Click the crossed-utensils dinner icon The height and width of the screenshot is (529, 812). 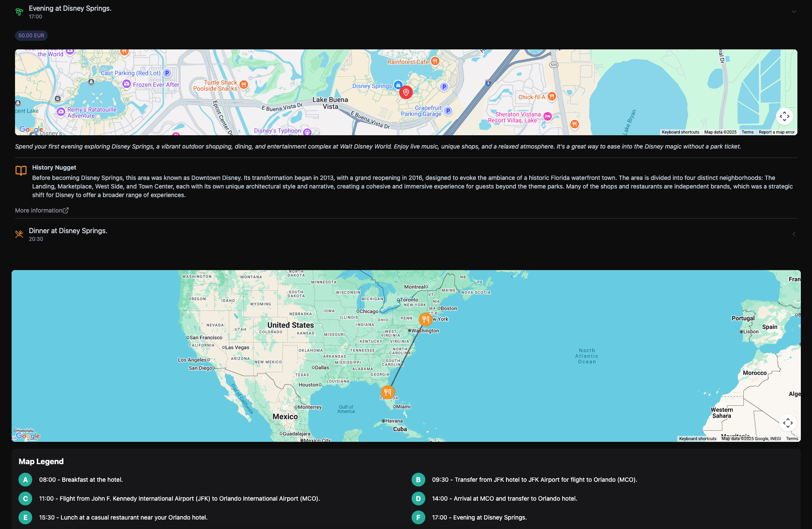pos(19,234)
